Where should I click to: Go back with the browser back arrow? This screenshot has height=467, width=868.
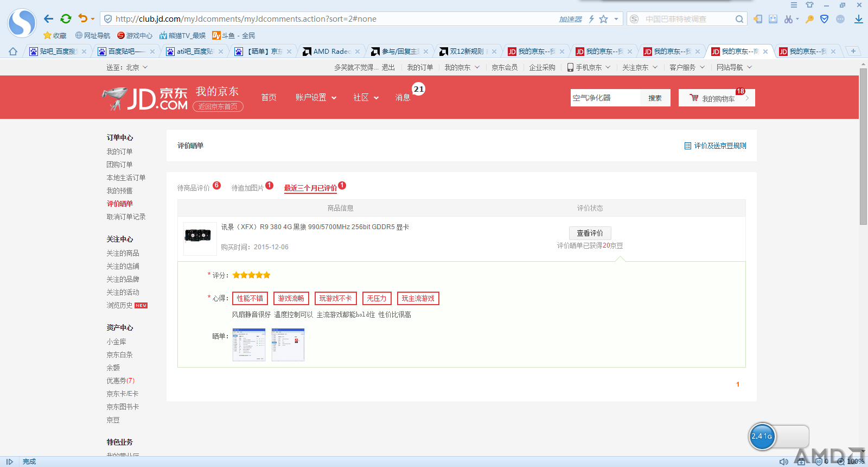pyautogui.click(x=48, y=19)
